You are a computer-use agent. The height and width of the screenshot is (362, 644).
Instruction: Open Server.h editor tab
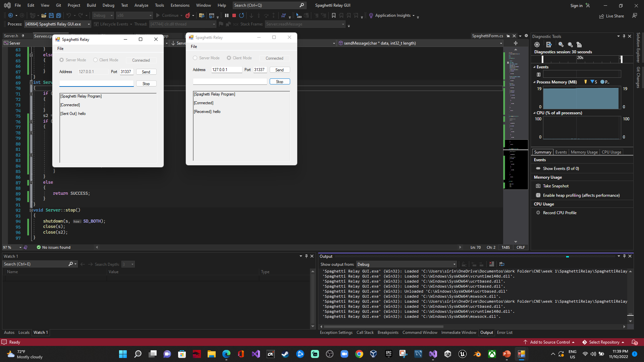point(11,36)
